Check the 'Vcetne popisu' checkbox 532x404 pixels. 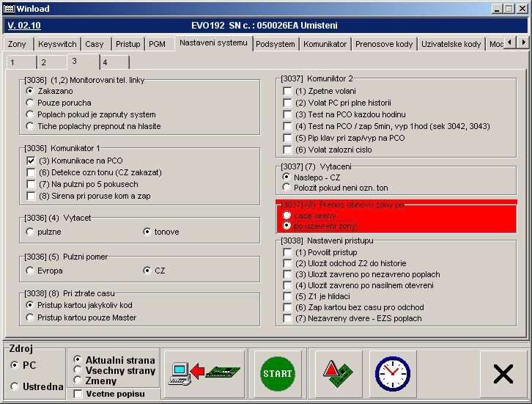coord(78,394)
